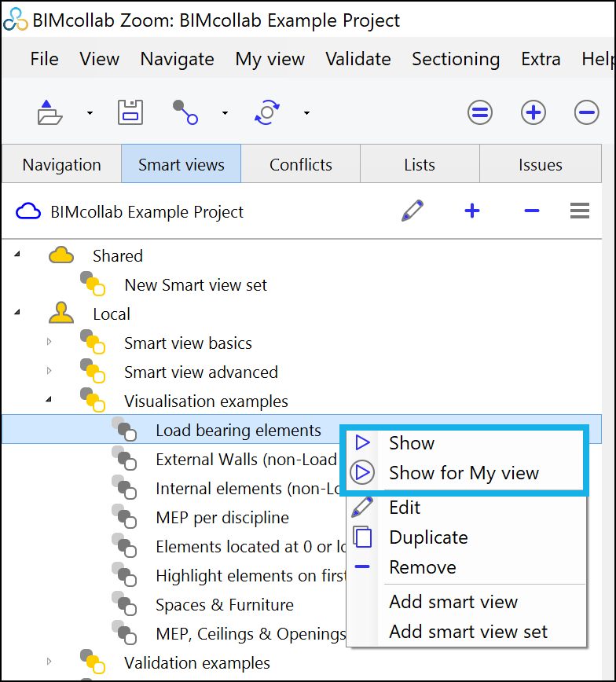Open the dropdown arrow beside open file icon
The image size is (616, 682).
pos(90,113)
